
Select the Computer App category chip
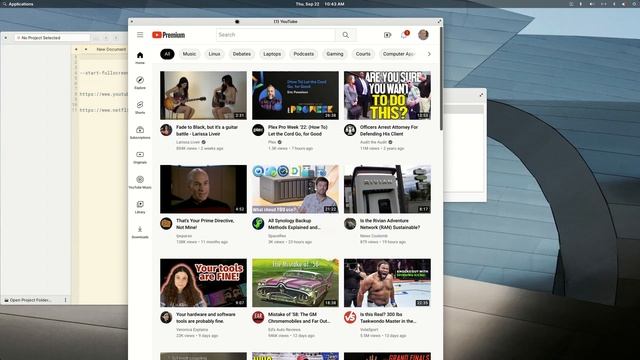pos(398,54)
